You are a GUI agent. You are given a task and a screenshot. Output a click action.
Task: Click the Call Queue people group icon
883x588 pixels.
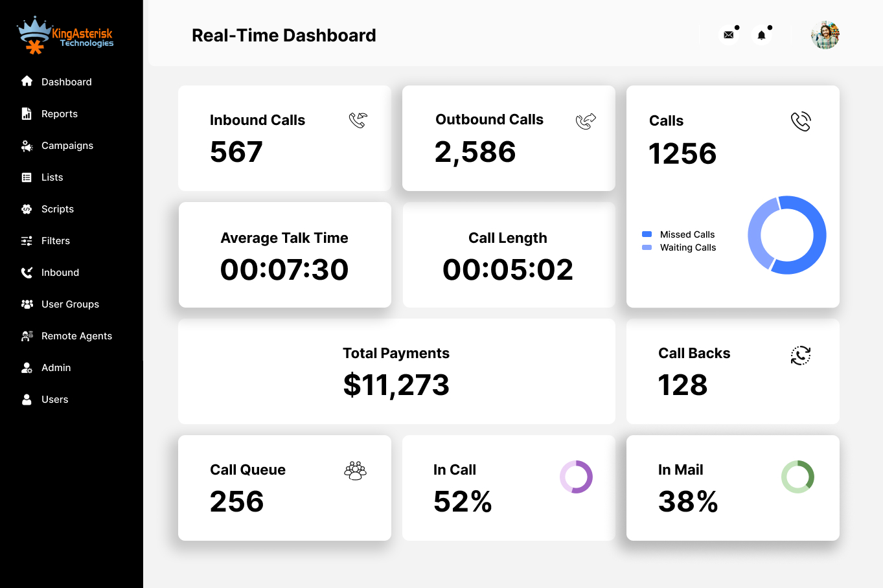[x=355, y=471]
